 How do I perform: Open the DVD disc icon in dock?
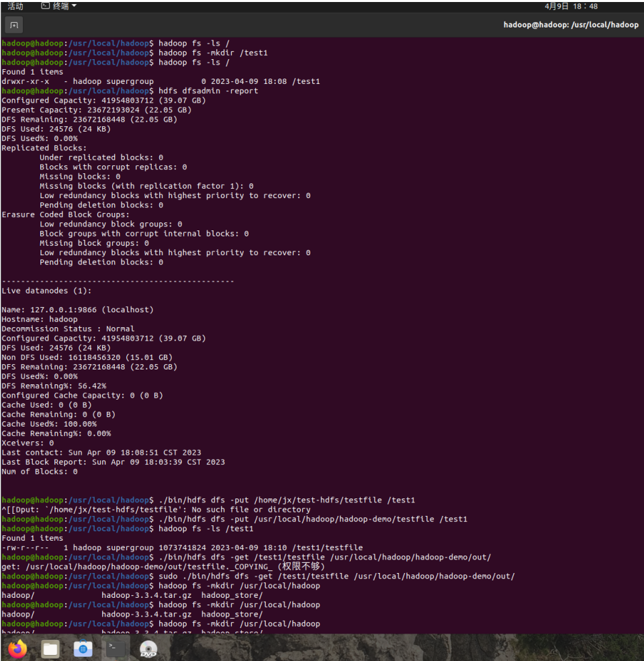pyautogui.click(x=148, y=649)
